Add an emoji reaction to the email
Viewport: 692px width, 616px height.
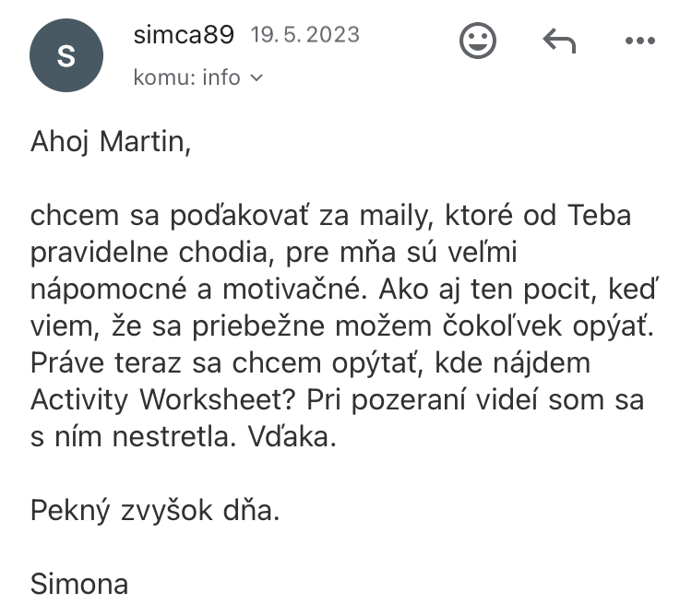point(478,41)
